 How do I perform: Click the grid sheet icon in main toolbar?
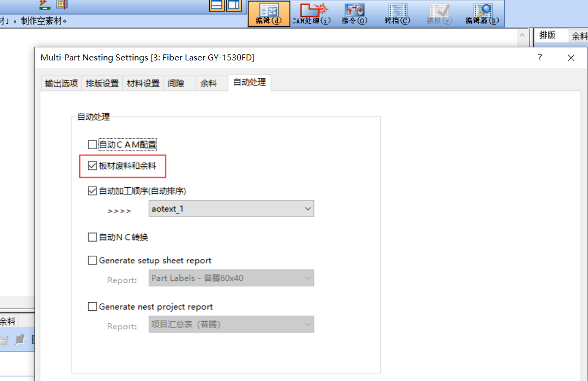(62, 4)
